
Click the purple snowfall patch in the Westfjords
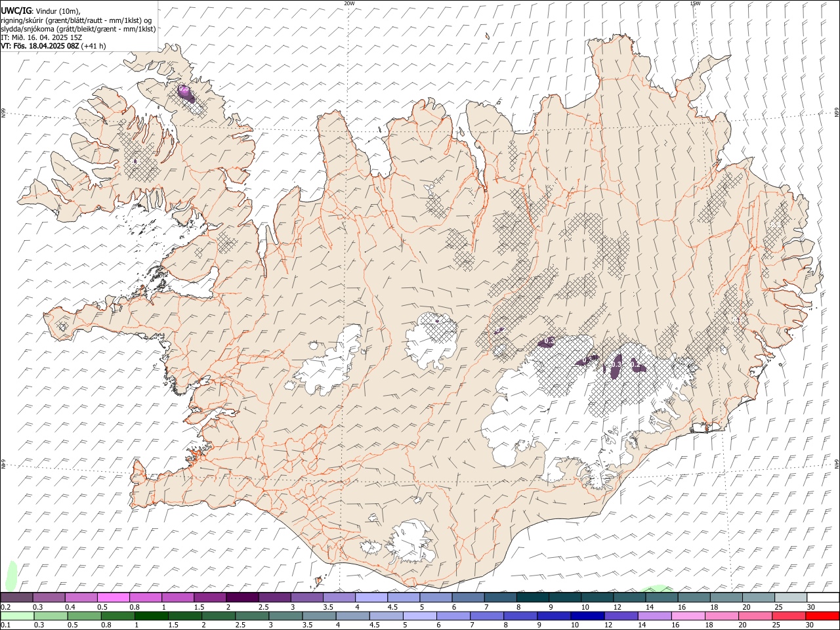186,93
